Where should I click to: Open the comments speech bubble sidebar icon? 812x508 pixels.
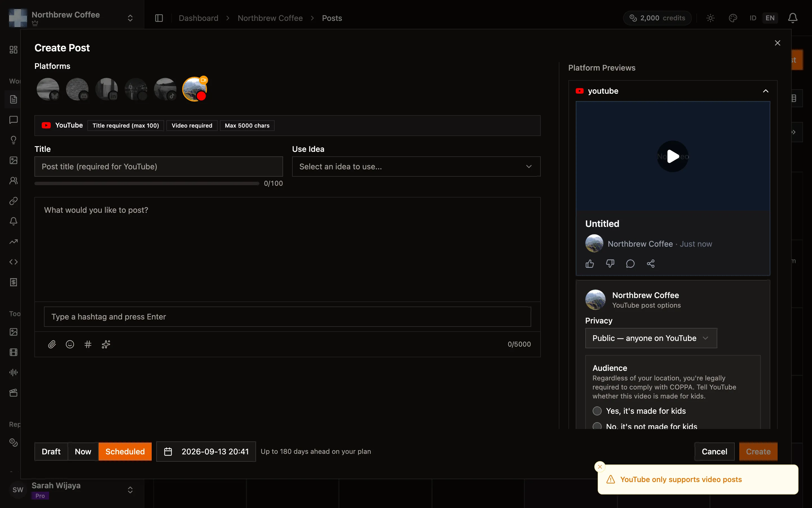click(14, 120)
